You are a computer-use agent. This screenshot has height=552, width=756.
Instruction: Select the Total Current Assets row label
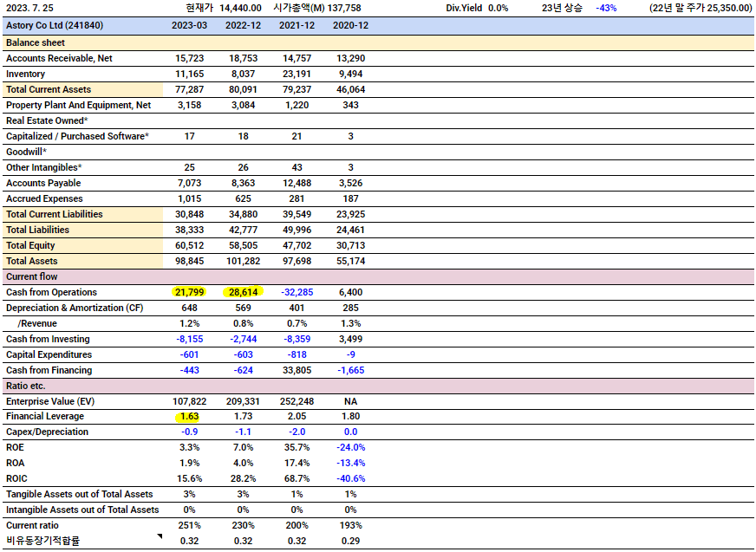coord(49,90)
